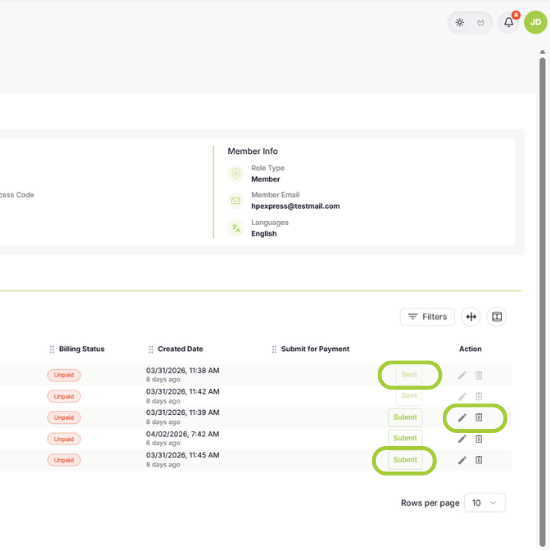
Task: Click the table column layout icon
Action: (497, 317)
